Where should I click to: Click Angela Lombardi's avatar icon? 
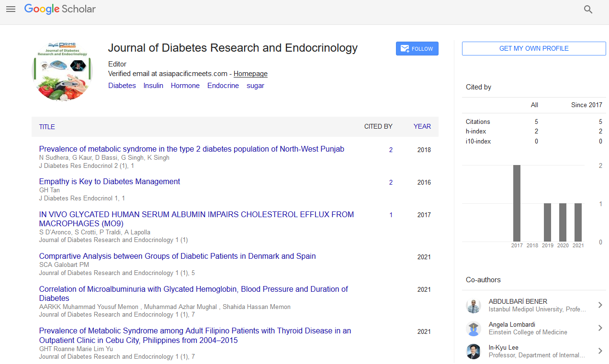click(473, 329)
